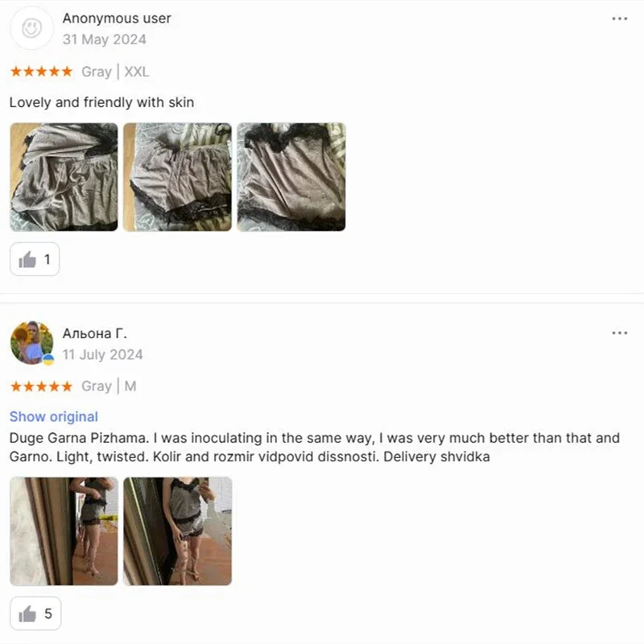Like the Альона Г. review thumbs-up
644x644 pixels.
pyautogui.click(x=35, y=613)
